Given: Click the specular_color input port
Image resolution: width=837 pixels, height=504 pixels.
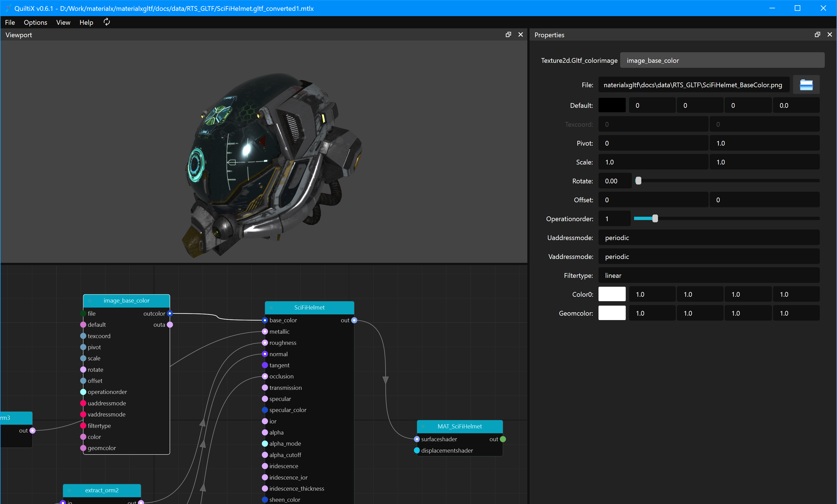Looking at the screenshot, I should 265,410.
